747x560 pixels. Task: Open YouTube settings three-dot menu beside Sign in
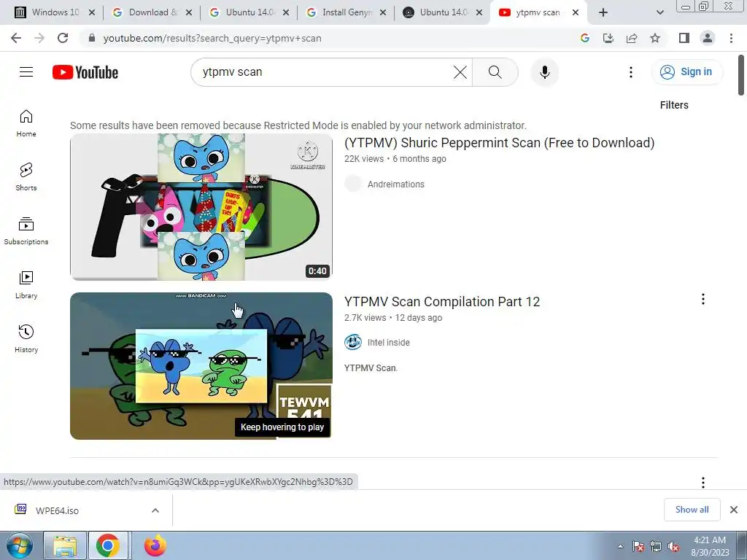pos(631,72)
